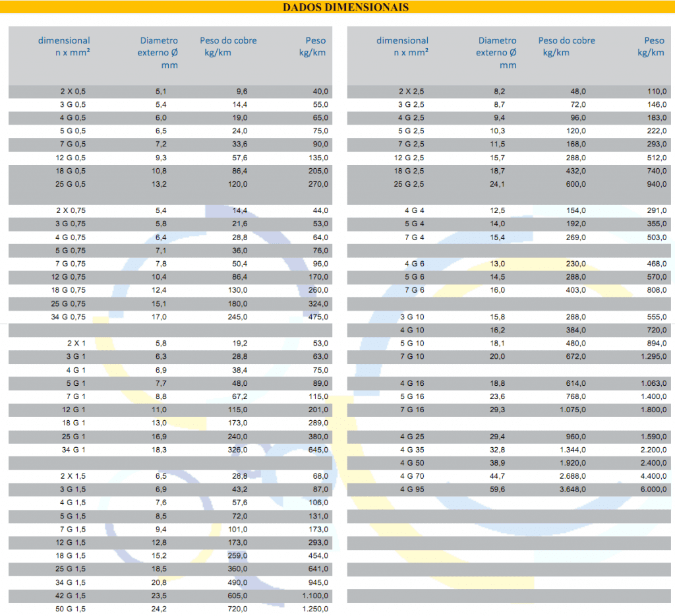
Task: Select the weight value '940,0'
Action: click(x=657, y=184)
